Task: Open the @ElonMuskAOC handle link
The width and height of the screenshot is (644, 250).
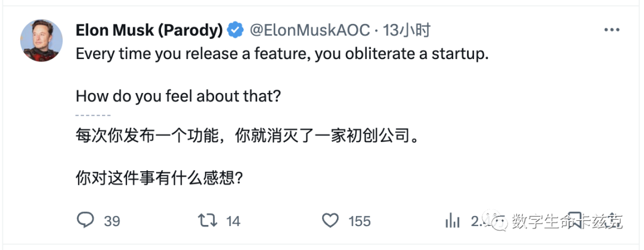Action: [310, 30]
